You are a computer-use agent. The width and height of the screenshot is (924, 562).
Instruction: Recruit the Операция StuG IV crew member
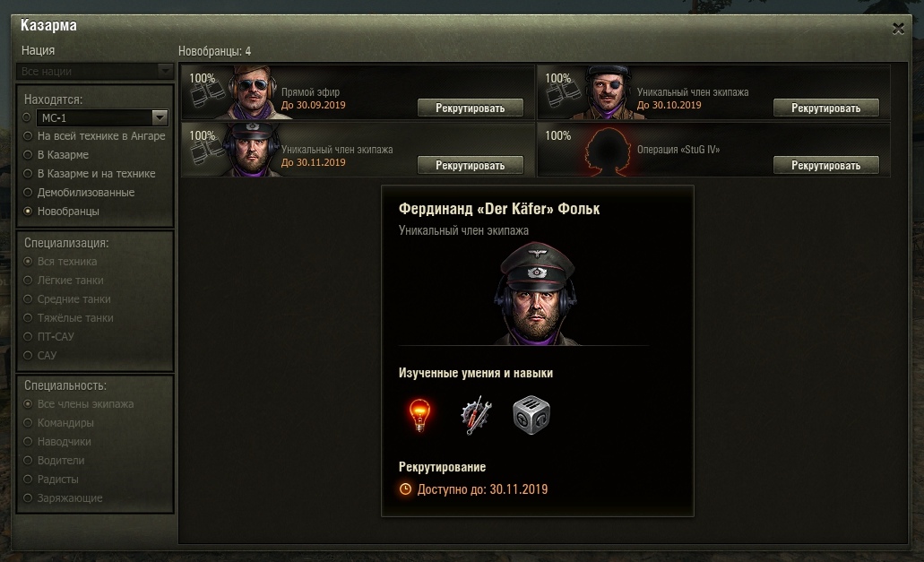pyautogui.click(x=825, y=166)
